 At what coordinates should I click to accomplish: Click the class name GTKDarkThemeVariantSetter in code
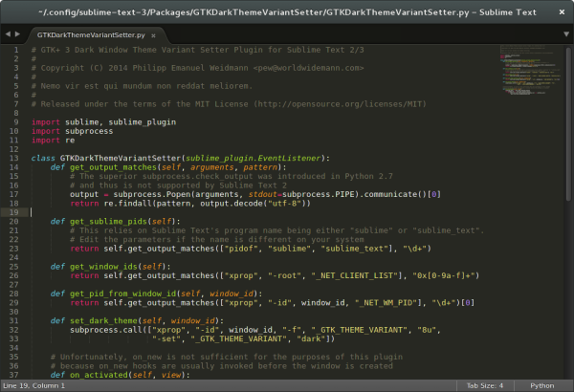[121, 158]
